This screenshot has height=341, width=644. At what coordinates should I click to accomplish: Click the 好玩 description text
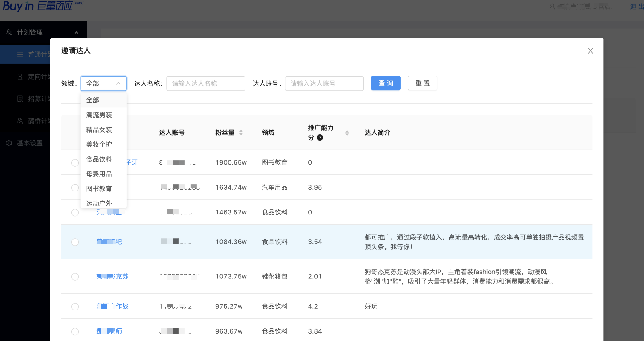[x=371, y=306]
